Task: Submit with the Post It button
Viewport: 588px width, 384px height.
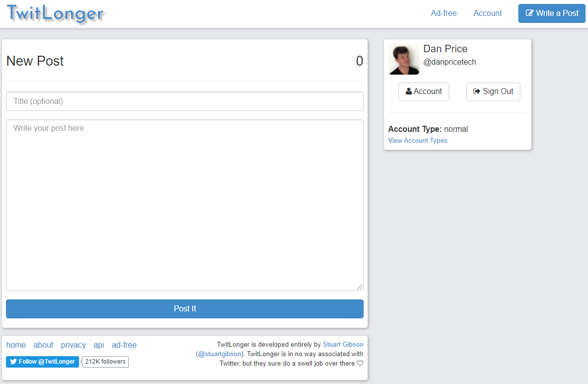Action: (x=185, y=308)
